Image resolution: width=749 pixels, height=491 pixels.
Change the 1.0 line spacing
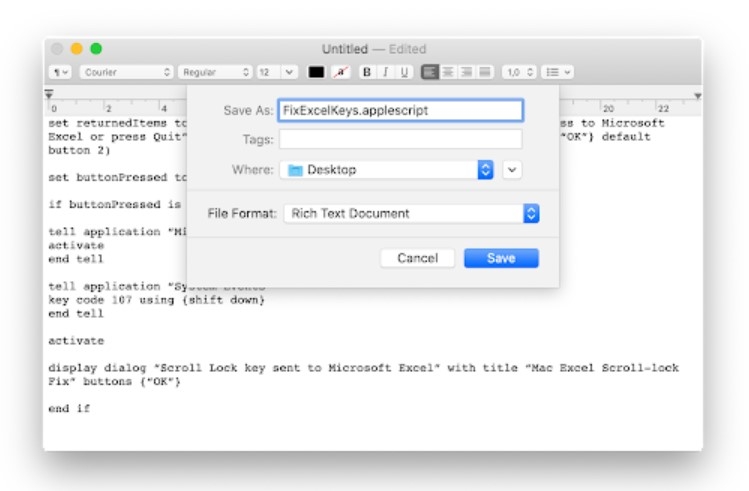click(x=519, y=72)
